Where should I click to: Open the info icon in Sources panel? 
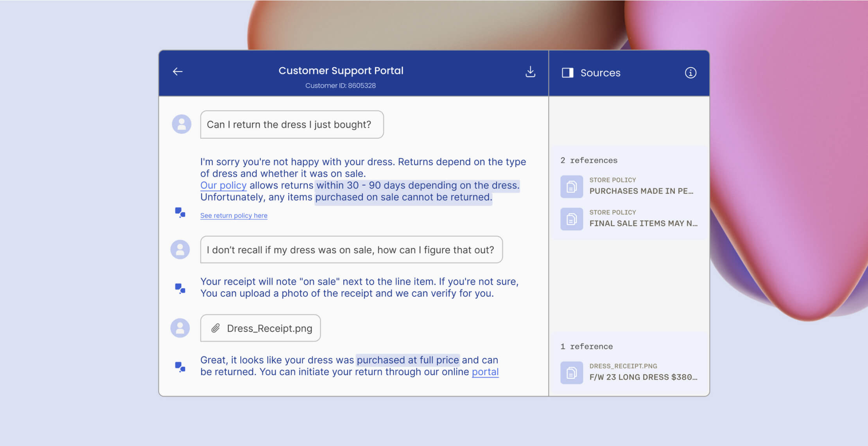pyautogui.click(x=690, y=72)
